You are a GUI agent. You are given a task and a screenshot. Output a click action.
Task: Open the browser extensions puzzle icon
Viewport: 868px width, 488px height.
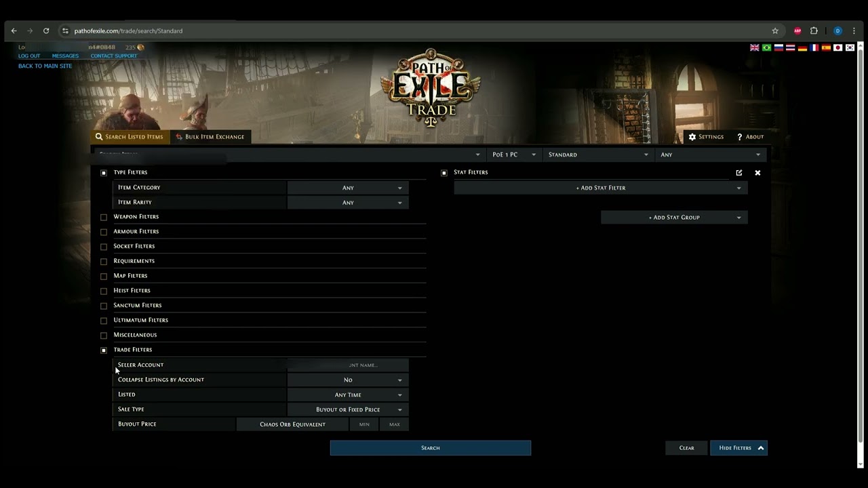[814, 30]
